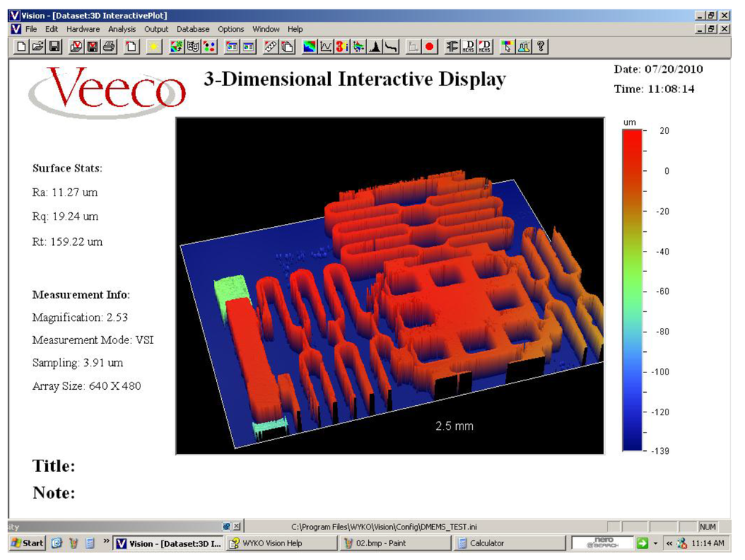This screenshot has height=560, width=745.
Task: Click the New file toolbar icon
Action: point(22,47)
